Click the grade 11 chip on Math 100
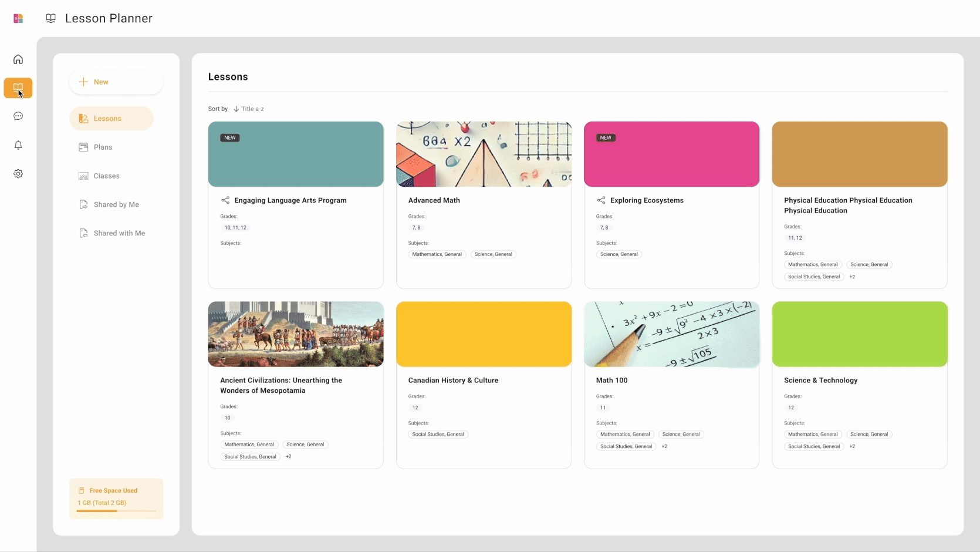The height and width of the screenshot is (552, 980). tap(603, 408)
